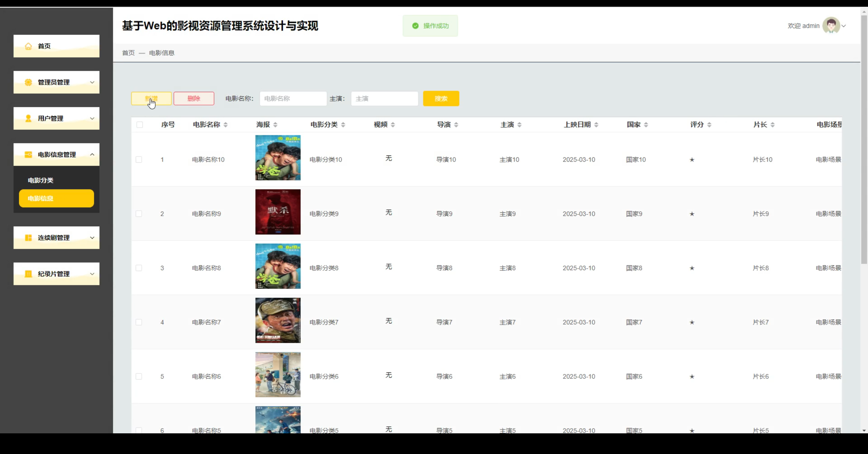Select the 管理员管理 sidebar icon
Screen dimensions: 868x454
[x=28, y=82]
